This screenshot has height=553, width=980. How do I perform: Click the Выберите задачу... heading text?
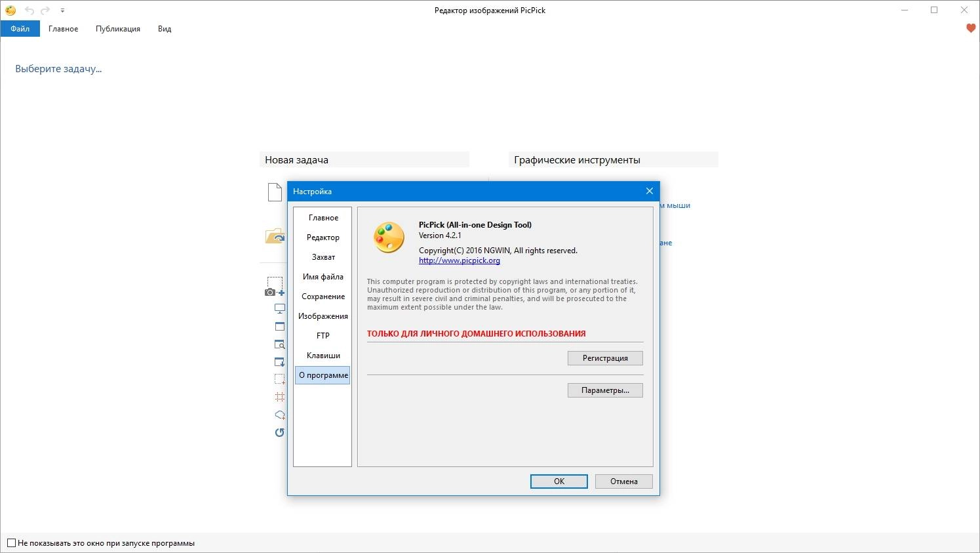pyautogui.click(x=58, y=69)
